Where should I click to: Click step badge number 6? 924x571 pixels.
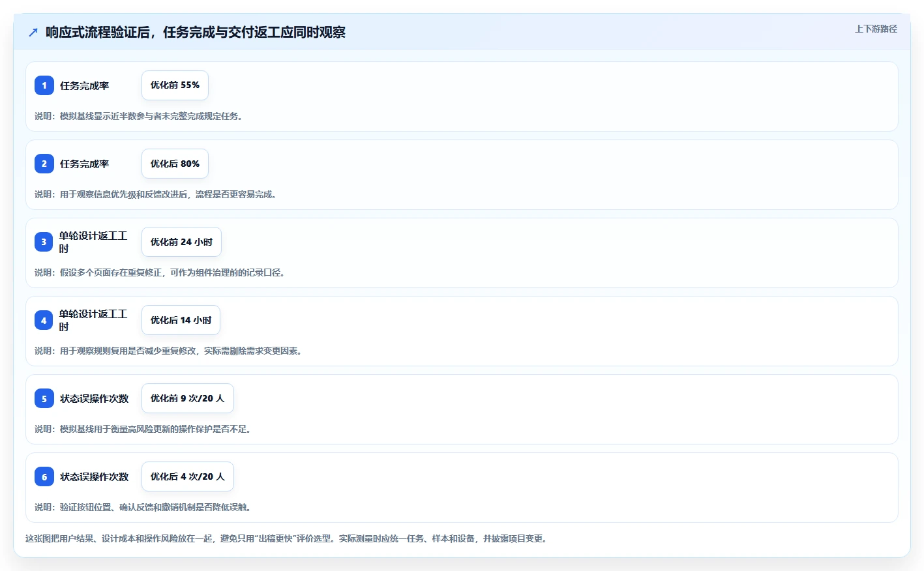click(44, 476)
